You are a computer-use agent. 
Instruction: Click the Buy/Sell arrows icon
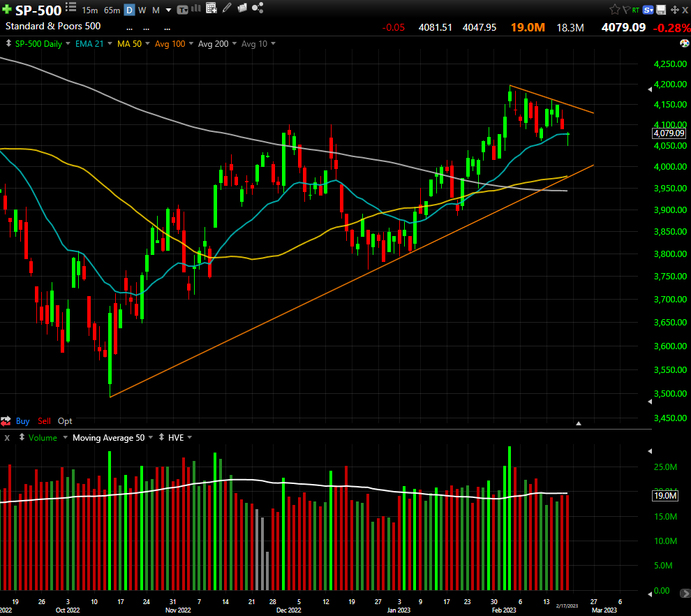(x=6, y=421)
